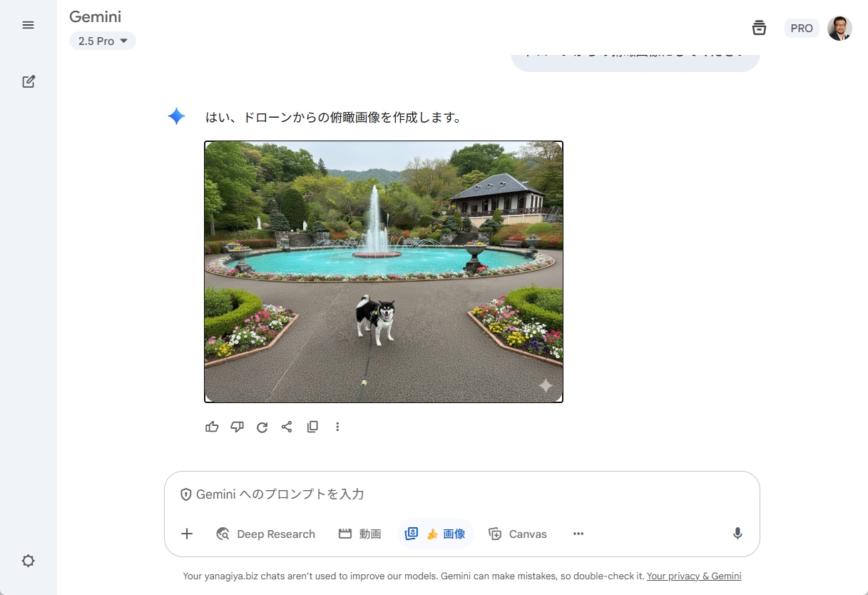Start a new chat with pencil icon
This screenshot has width=868, height=595.
28,81
